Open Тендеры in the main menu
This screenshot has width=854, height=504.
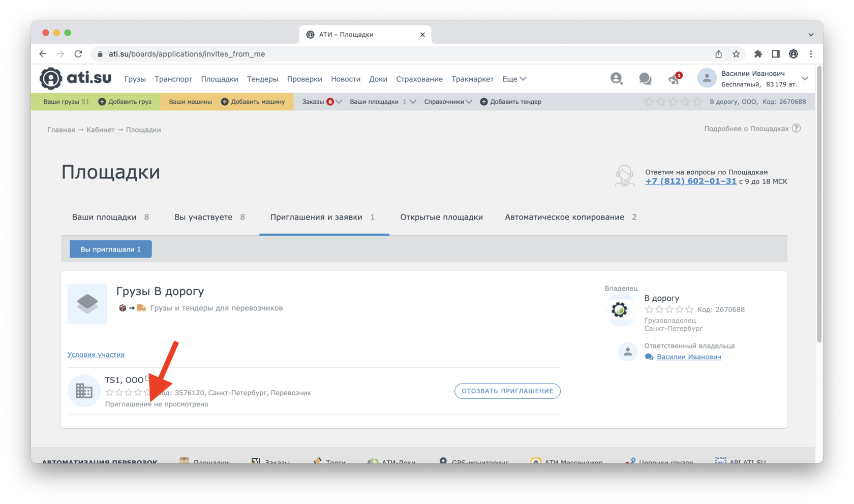click(262, 79)
